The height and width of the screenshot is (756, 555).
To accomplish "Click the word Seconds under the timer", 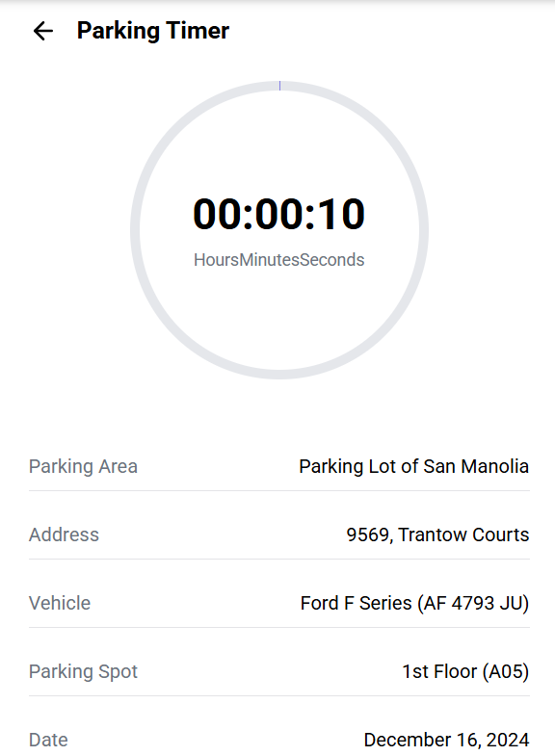I will (x=331, y=260).
